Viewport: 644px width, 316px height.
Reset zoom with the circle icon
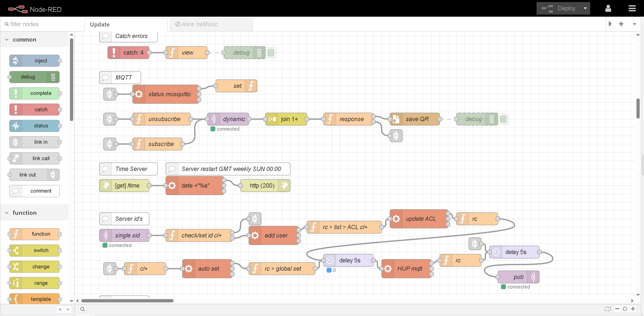click(x=625, y=309)
